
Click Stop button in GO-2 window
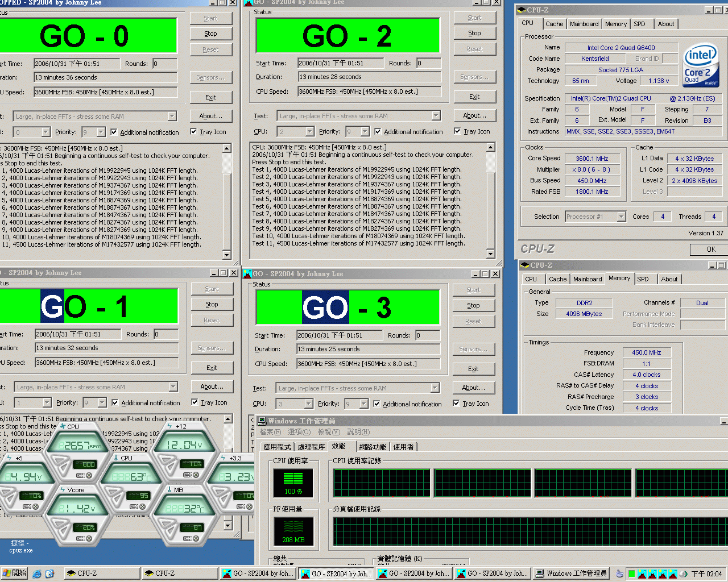click(x=475, y=33)
